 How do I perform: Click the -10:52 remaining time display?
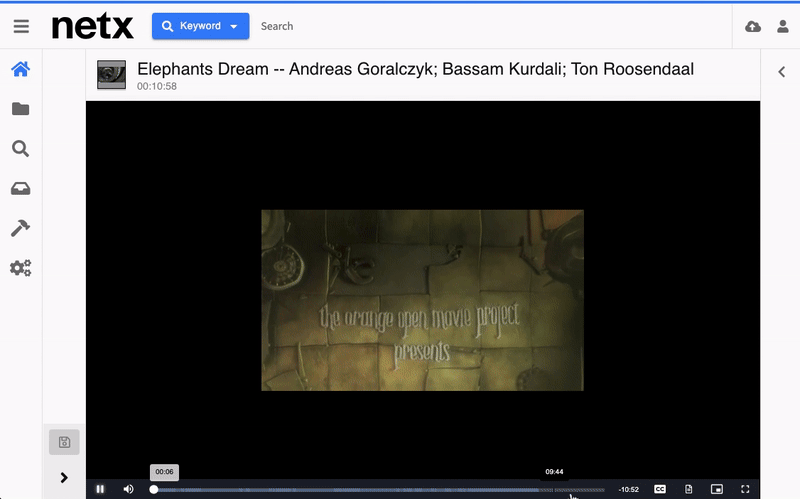629,489
